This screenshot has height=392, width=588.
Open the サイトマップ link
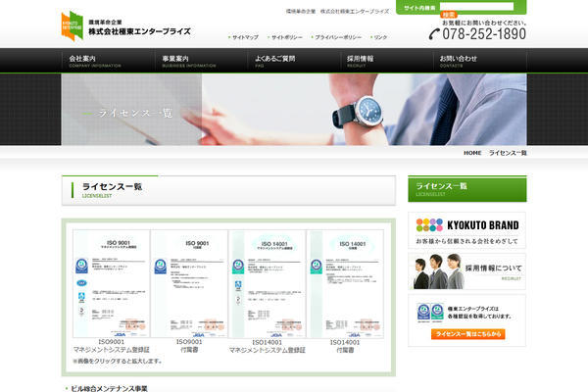(245, 37)
